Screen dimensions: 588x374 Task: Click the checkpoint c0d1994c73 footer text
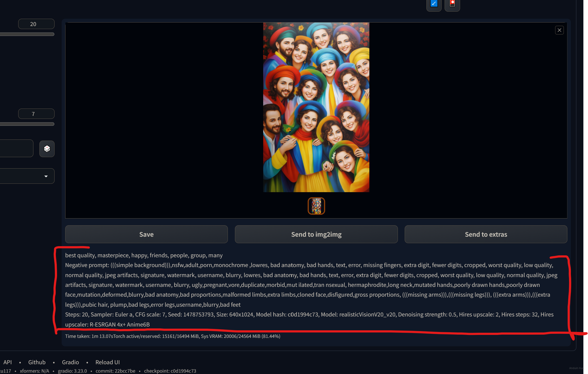tap(170, 371)
